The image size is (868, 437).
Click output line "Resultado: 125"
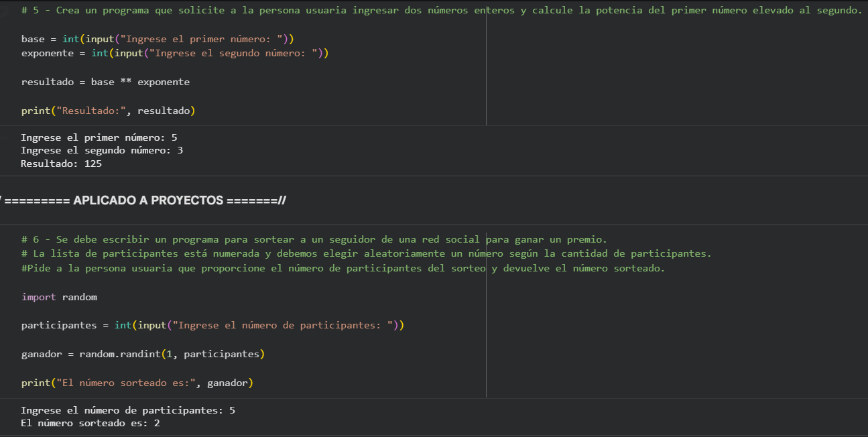click(x=61, y=164)
